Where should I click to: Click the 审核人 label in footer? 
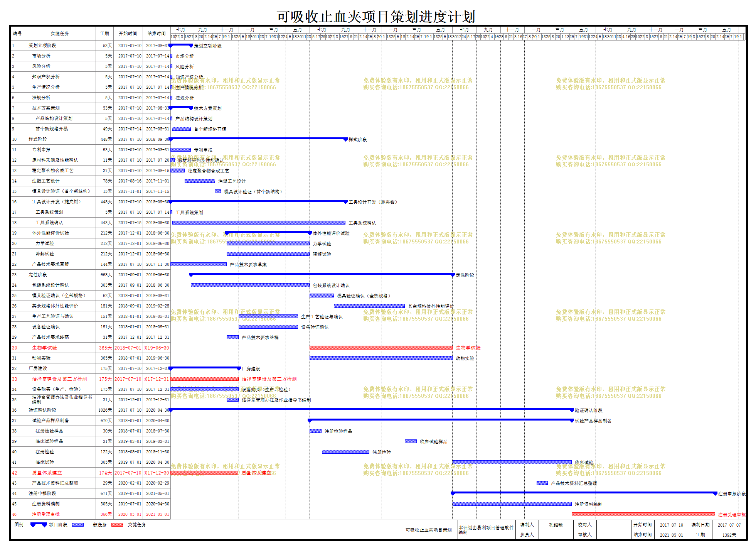[585, 535]
